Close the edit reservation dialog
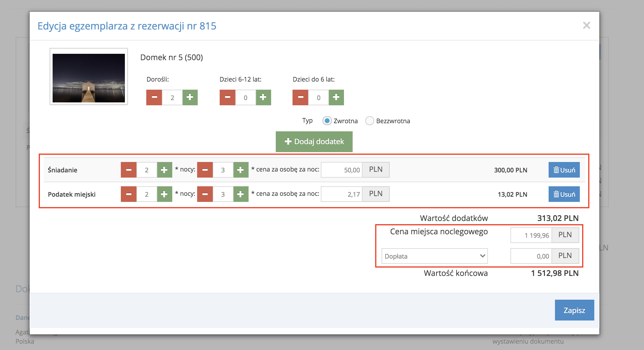Screen dimensions: 644x350 (x=586, y=25)
